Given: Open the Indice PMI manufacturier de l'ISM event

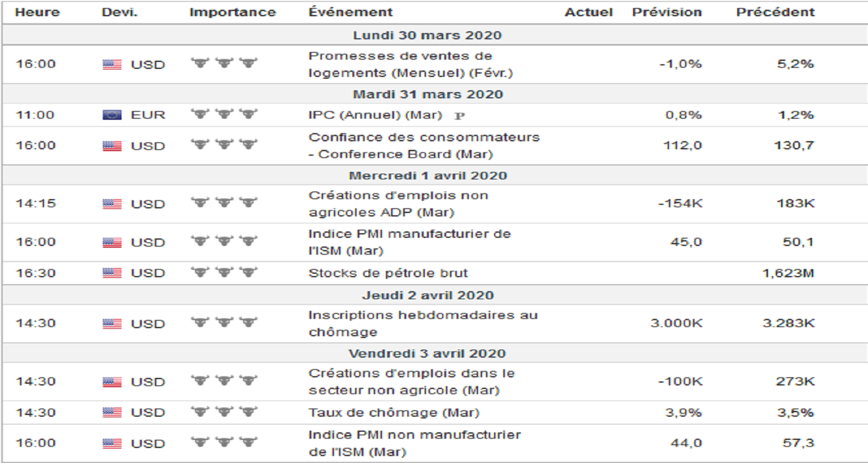Looking at the screenshot, I should coord(409,242).
